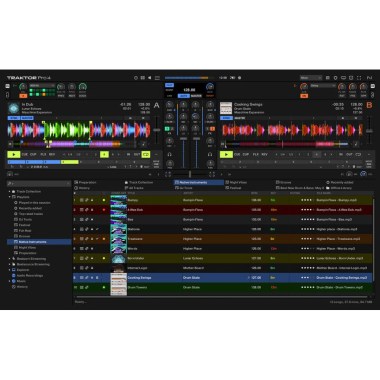Viewport: 380px width, 380px height.
Task: Click the master tempo 128.00 display
Action: coord(189,90)
